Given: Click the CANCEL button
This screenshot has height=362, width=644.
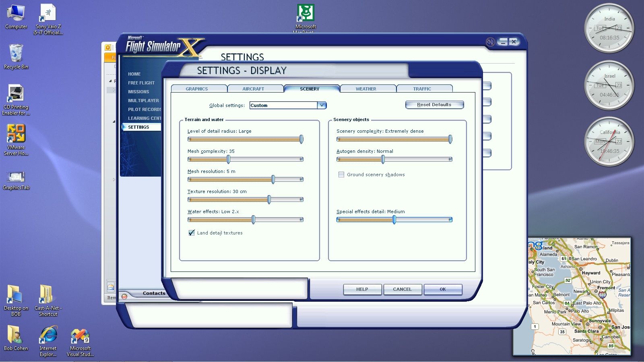Looking at the screenshot, I should click(402, 289).
